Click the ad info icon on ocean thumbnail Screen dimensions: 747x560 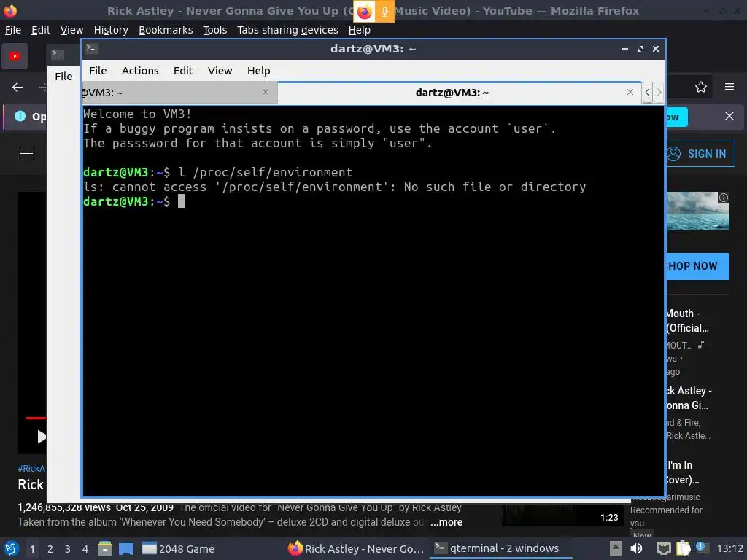[x=723, y=198]
